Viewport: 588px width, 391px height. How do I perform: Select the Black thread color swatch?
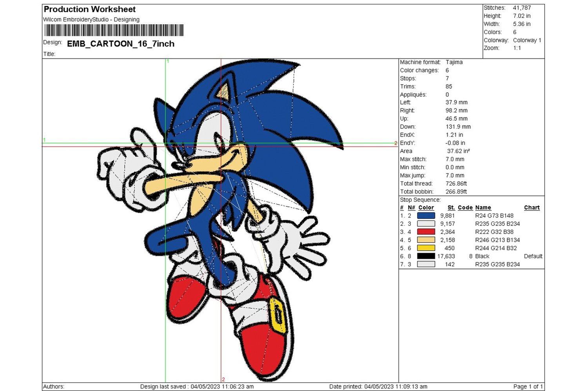click(x=426, y=256)
